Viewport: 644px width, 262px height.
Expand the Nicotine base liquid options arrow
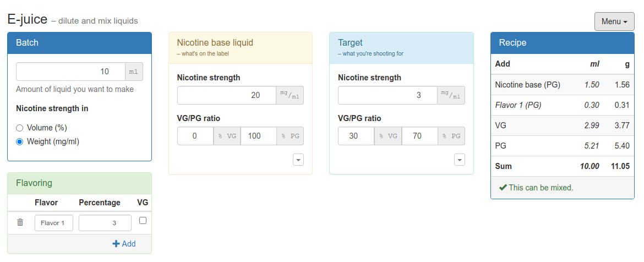click(x=298, y=160)
